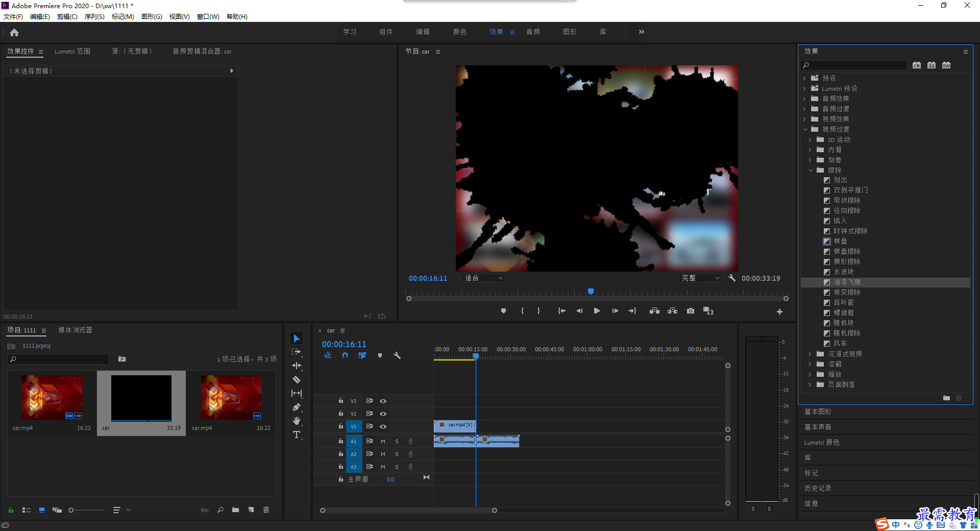Click New Item in project panel

pyautogui.click(x=251, y=510)
